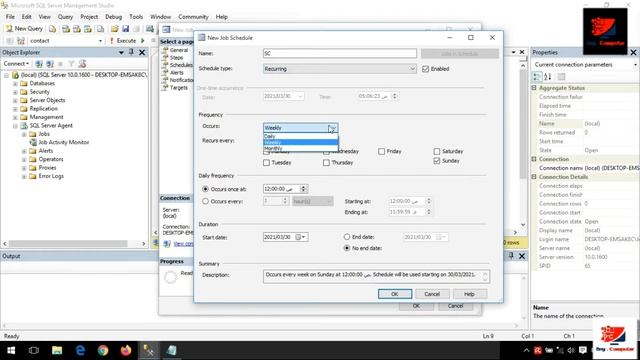
Task: Click the Object Explorer refresh icon
Action: point(82,64)
